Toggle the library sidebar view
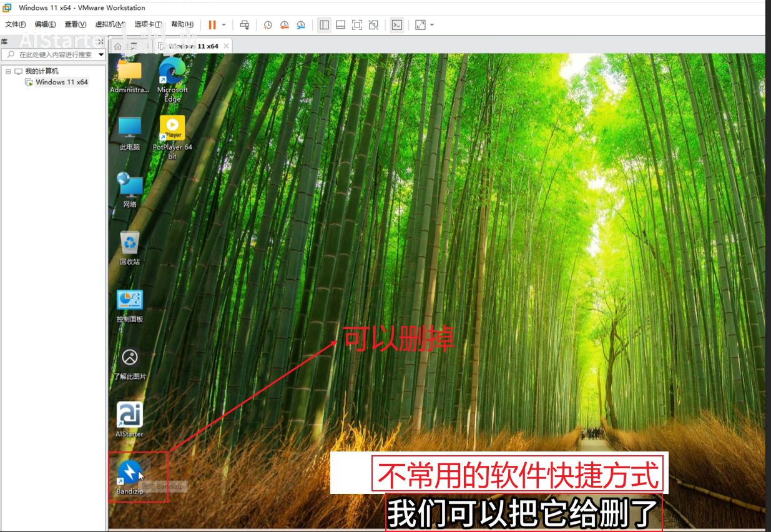Viewport: 771px width, 532px height. click(324, 25)
